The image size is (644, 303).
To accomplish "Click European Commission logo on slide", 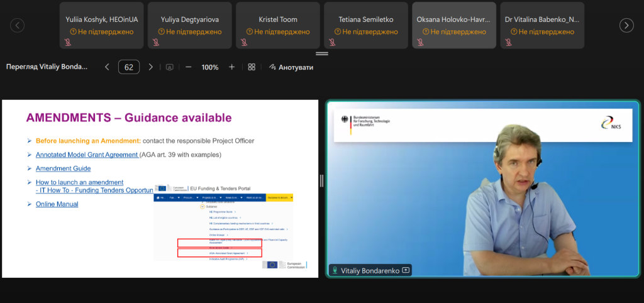I will (284, 265).
